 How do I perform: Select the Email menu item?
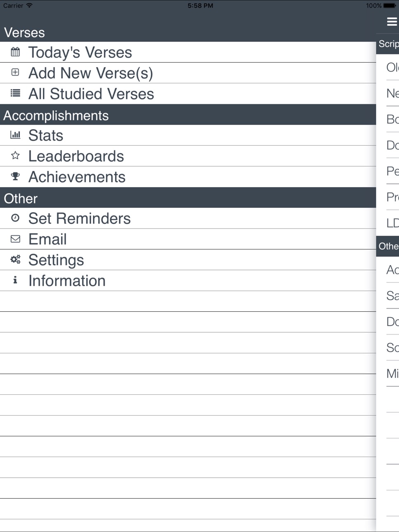point(188,239)
